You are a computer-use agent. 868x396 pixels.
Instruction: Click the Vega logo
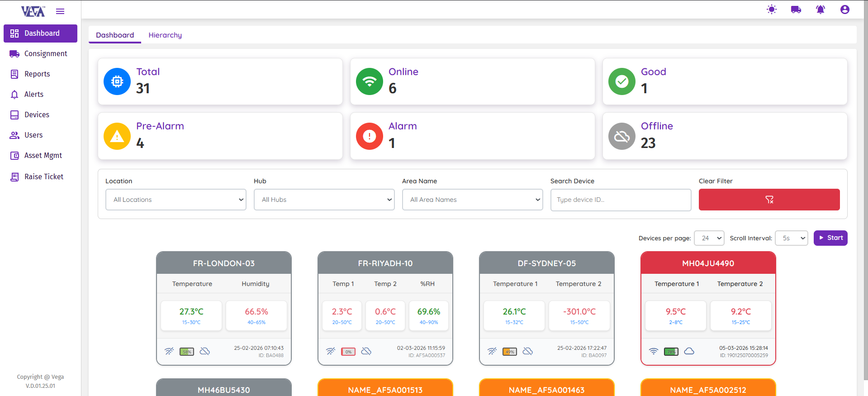(33, 11)
